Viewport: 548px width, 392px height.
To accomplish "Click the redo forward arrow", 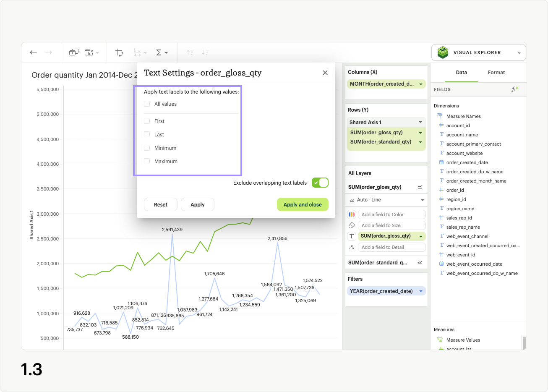I will click(x=49, y=52).
